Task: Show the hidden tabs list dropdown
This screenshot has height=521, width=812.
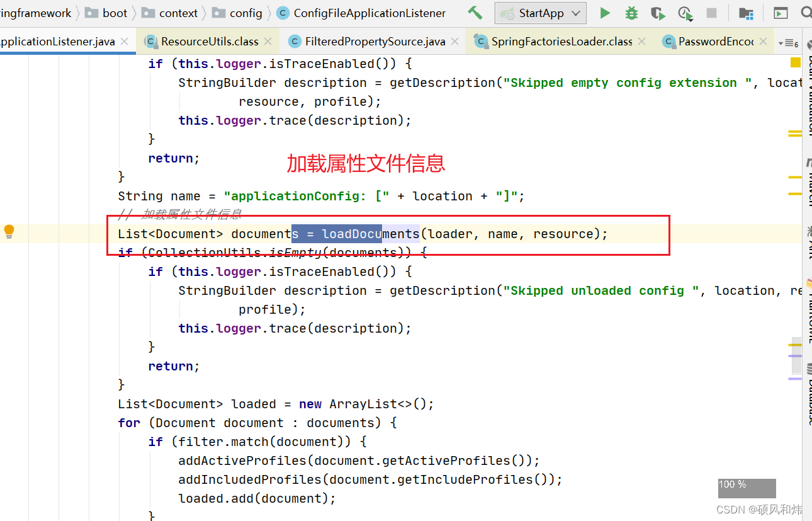Action: click(788, 43)
